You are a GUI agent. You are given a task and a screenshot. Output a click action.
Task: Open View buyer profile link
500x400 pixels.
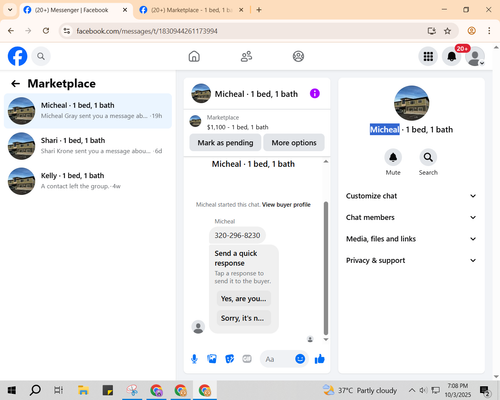286,205
